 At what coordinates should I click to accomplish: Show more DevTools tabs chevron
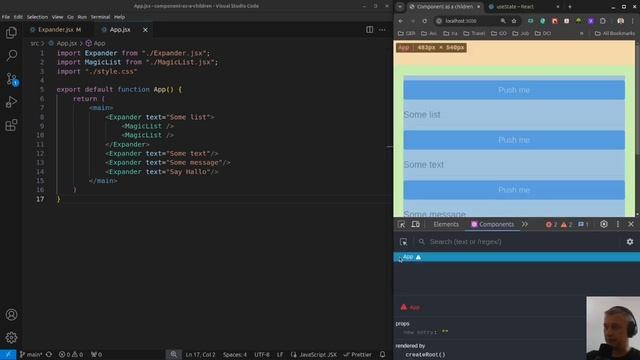click(525, 224)
